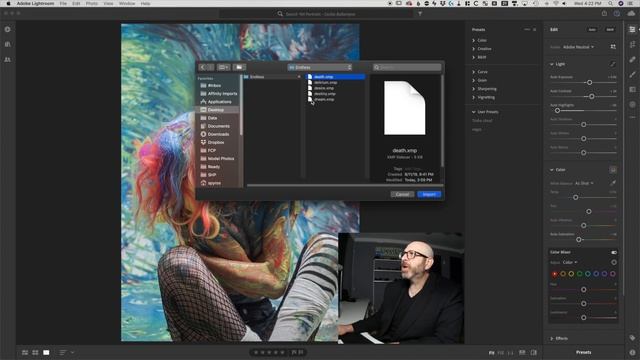The image size is (640, 360).
Task: Toggle the Color Mixer on/off switch
Action: click(613, 252)
